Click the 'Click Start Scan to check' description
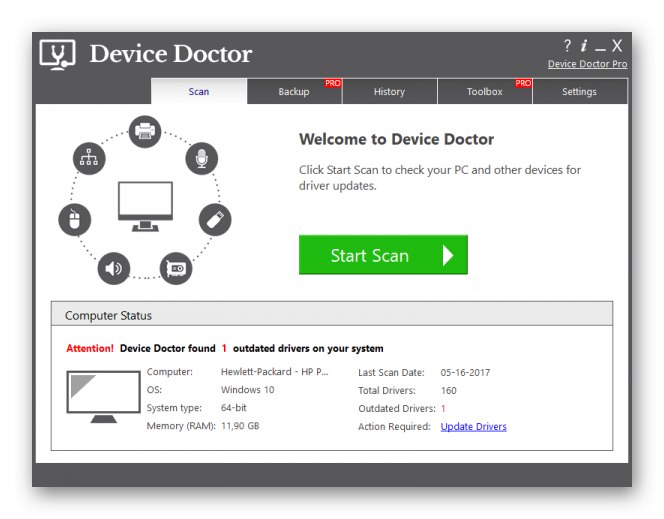This screenshot has height=519, width=664. 440,178
